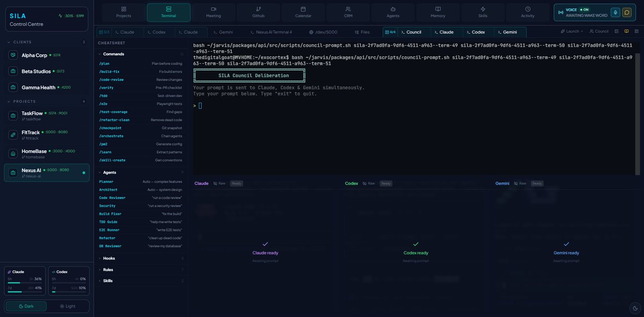
Task: Select the DB Reviewer agent entry
Action: [141, 246]
